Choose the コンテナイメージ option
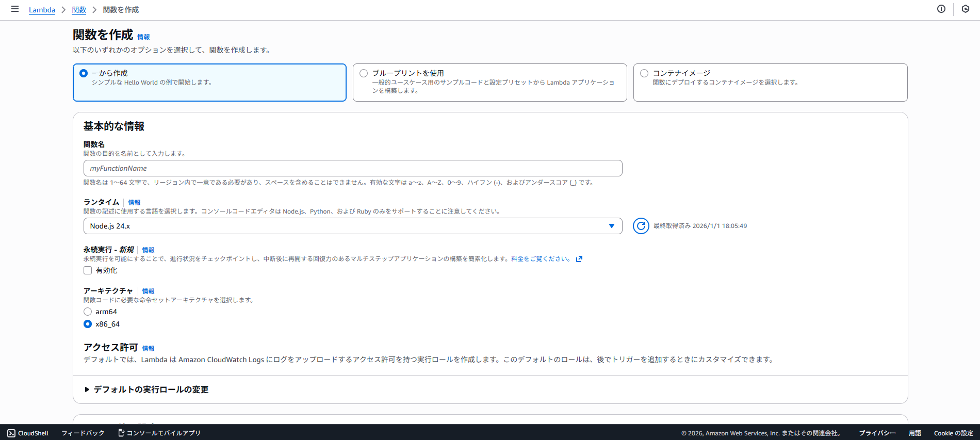This screenshot has height=440, width=980. (x=644, y=73)
